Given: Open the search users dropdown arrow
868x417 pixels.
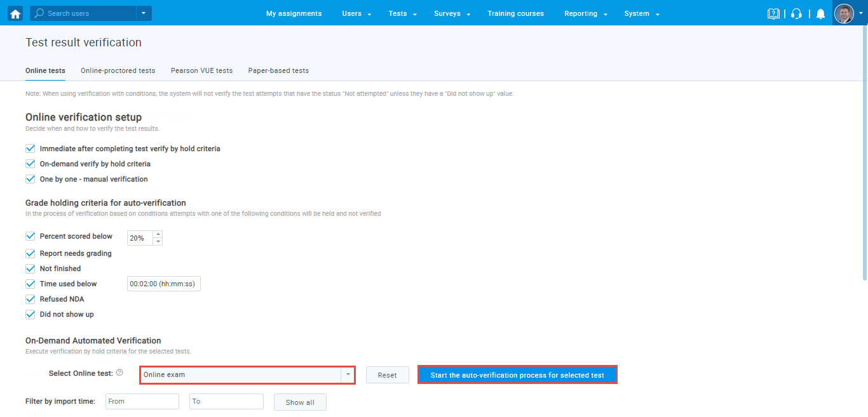Looking at the screenshot, I should (144, 13).
